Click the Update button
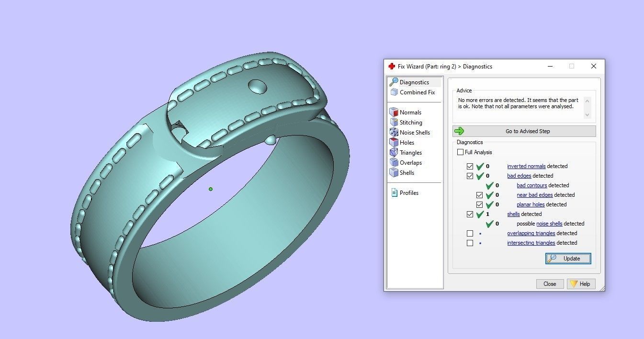Image resolution: width=644 pixels, height=339 pixels. (x=568, y=259)
